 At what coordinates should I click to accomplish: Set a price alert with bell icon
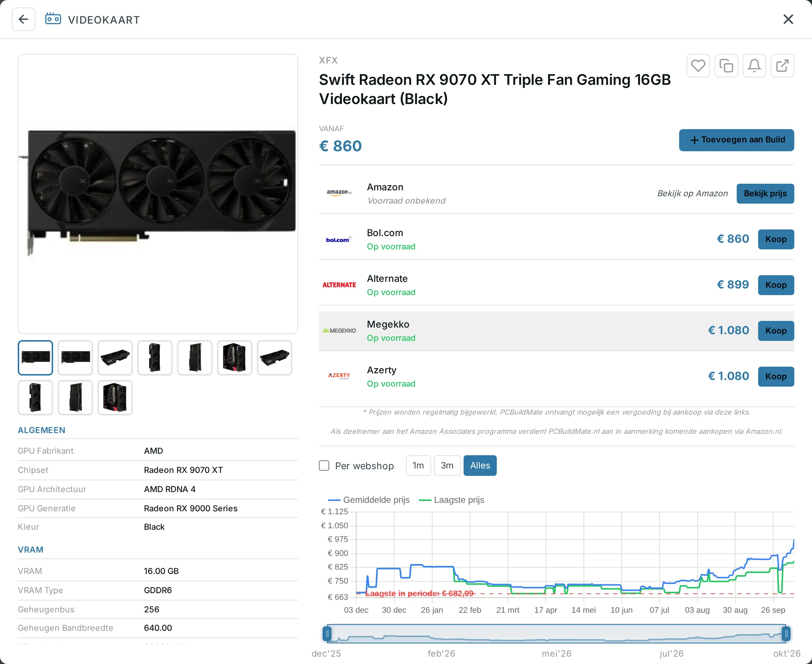click(x=754, y=66)
